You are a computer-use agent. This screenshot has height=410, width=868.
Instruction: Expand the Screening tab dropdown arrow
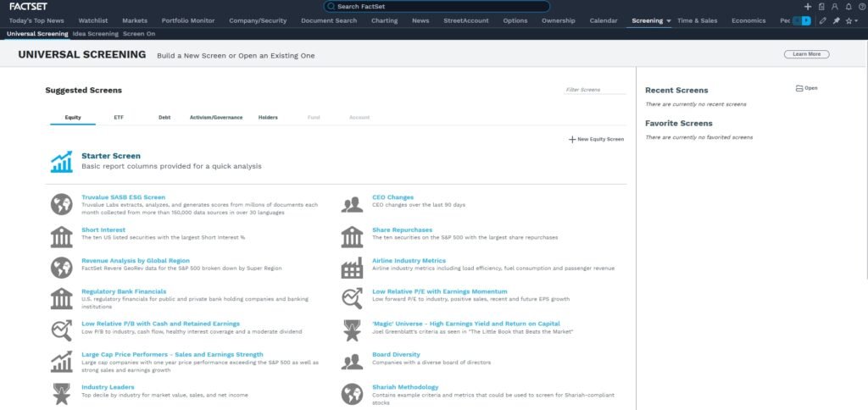tap(669, 20)
